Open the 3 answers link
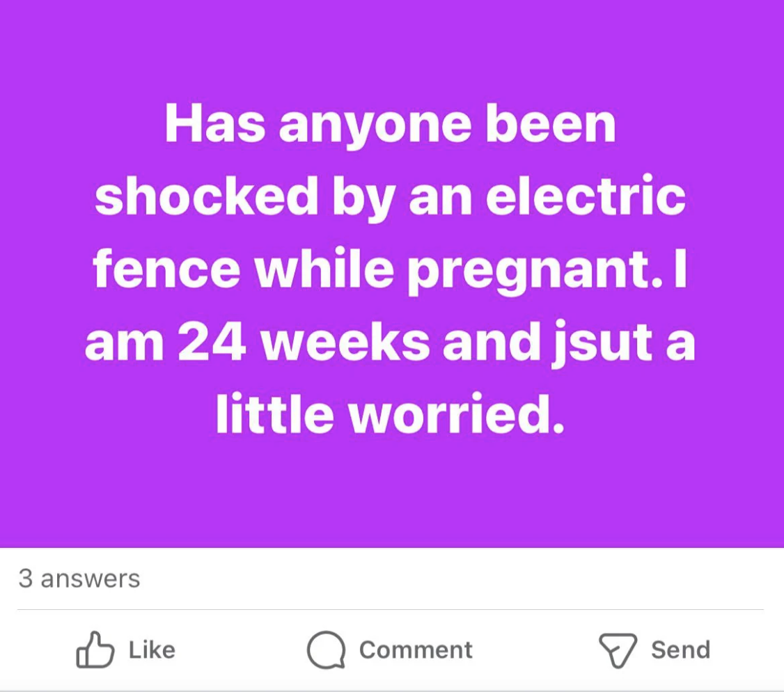This screenshot has height=692, width=784. coord(79,579)
